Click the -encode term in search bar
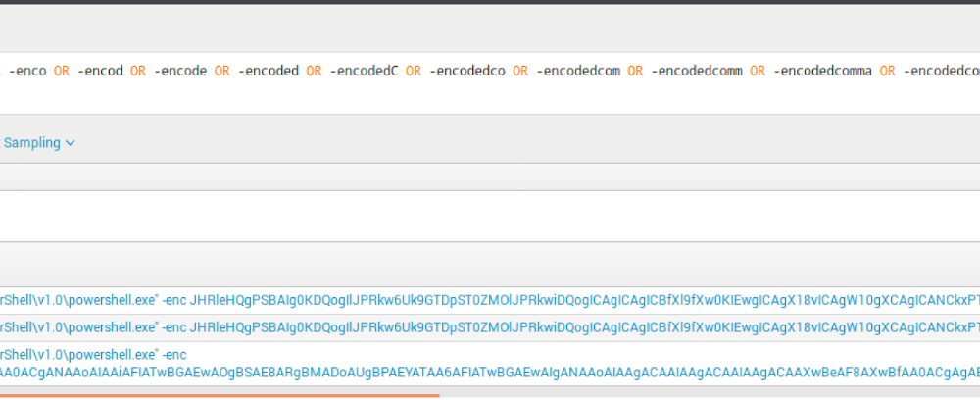The width and height of the screenshot is (980, 400). click(180, 72)
